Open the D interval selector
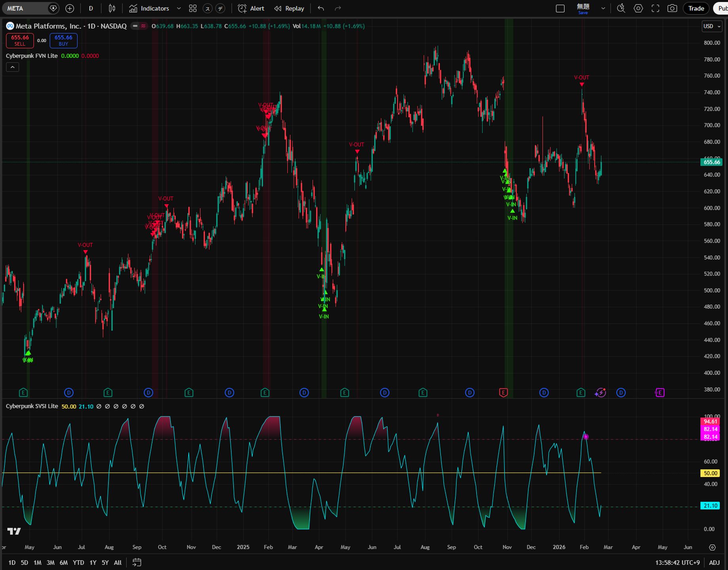Viewport: 728px width, 570px height. (x=91, y=8)
